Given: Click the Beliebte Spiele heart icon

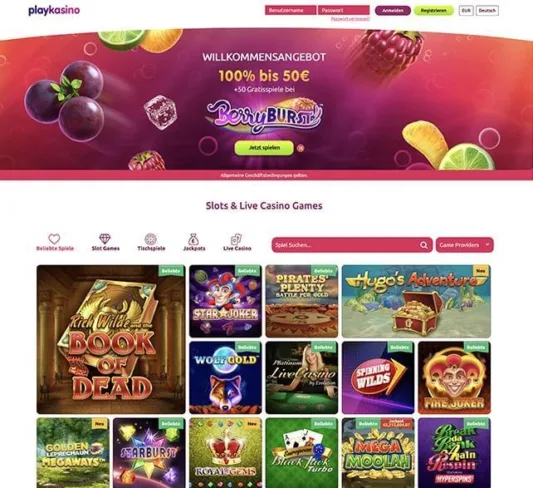Looking at the screenshot, I should 54,239.
